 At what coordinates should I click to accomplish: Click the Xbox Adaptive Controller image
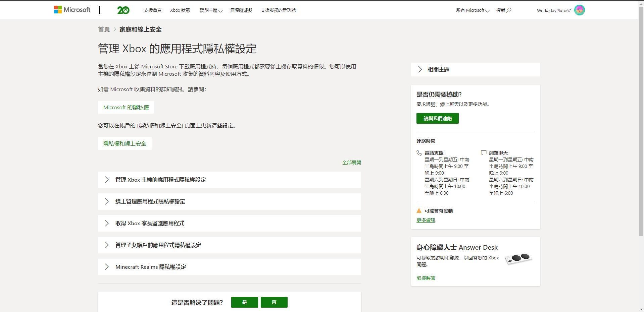click(x=519, y=259)
